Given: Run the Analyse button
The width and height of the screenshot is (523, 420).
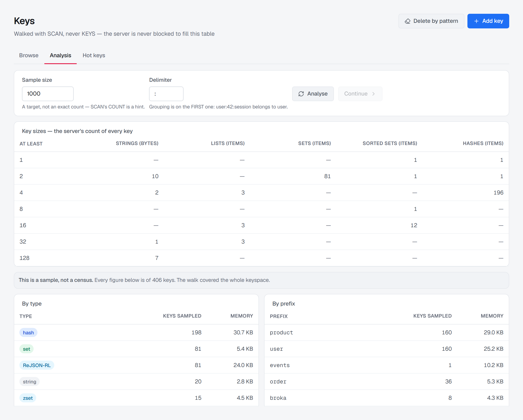Looking at the screenshot, I should pyautogui.click(x=313, y=94).
